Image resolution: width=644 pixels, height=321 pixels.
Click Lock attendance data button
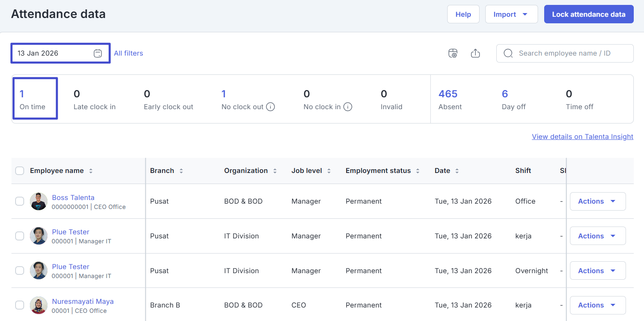(588, 14)
